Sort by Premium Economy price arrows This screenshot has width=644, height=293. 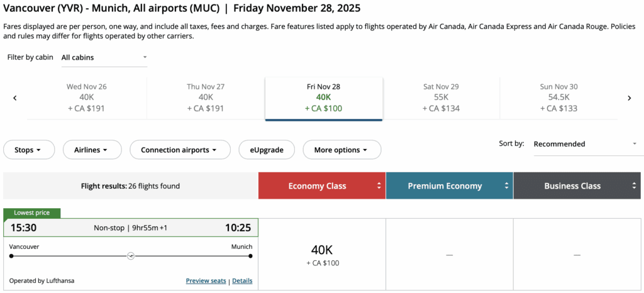point(507,186)
